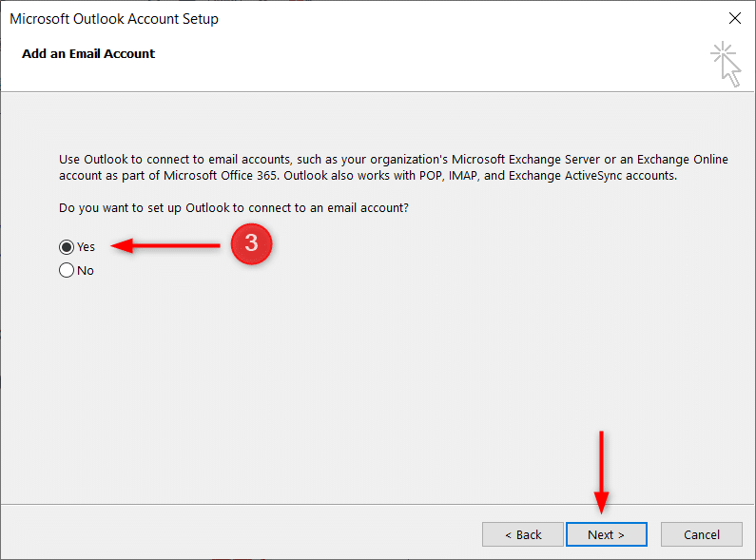The image size is (756, 560).
Task: Click the "Do you want to set up Outlook" question
Action: click(x=236, y=207)
